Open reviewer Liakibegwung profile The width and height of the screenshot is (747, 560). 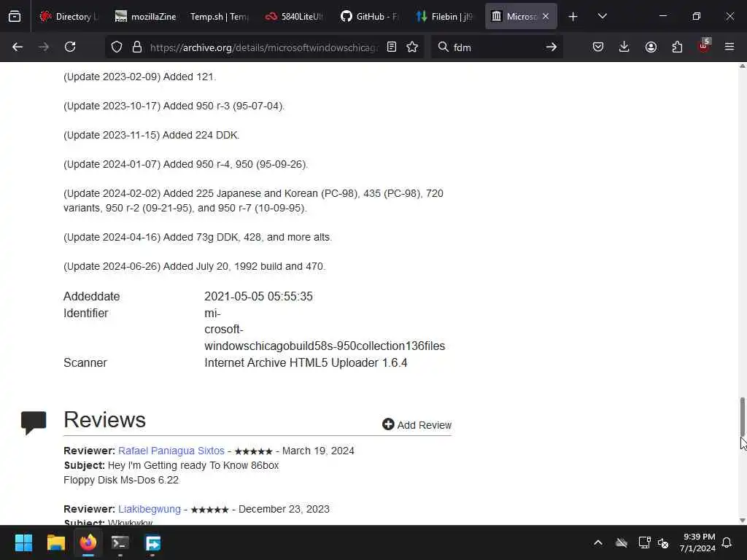point(150,509)
